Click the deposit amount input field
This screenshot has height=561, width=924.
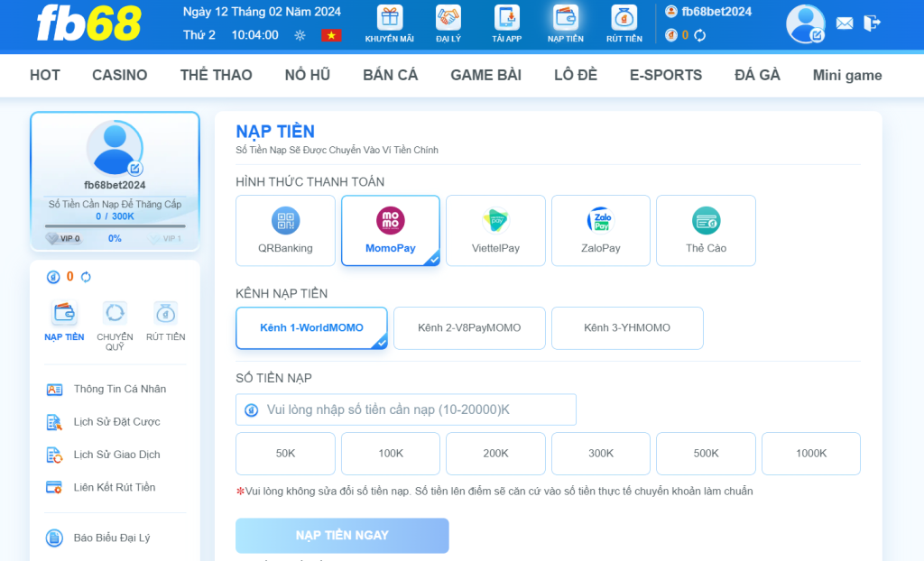406,409
